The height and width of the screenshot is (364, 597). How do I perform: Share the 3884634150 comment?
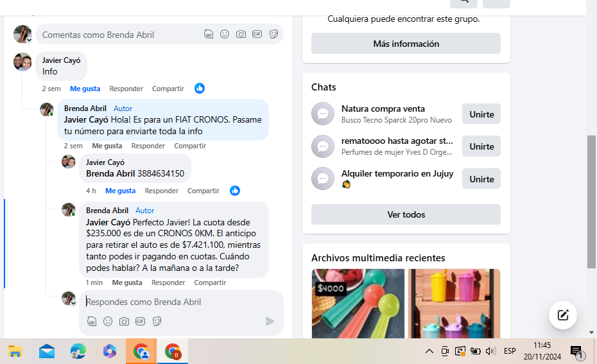203,191
